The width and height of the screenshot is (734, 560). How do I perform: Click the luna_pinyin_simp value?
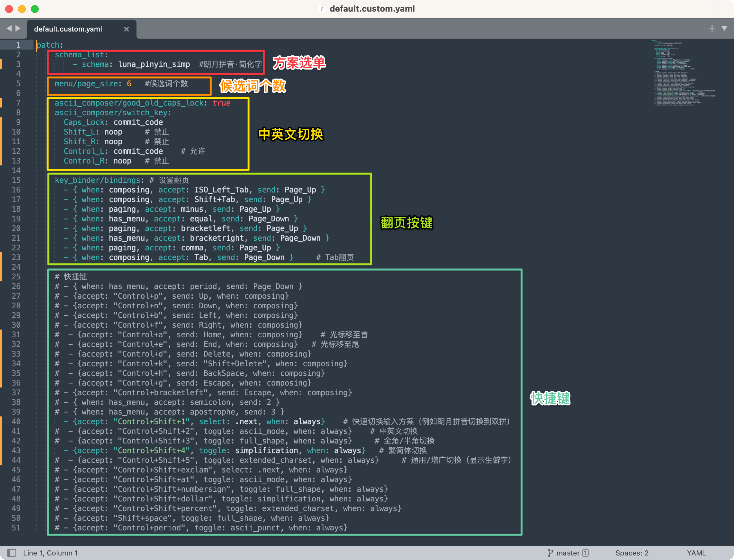(154, 64)
